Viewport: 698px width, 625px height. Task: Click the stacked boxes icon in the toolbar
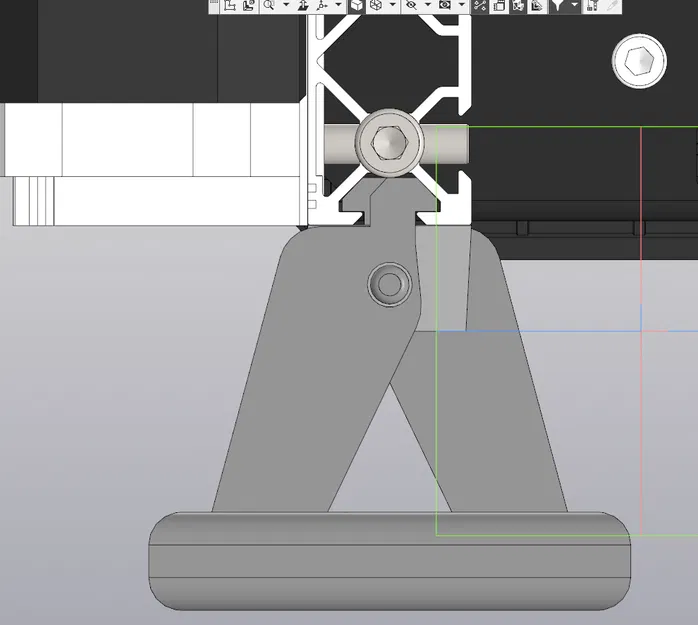(x=499, y=5)
